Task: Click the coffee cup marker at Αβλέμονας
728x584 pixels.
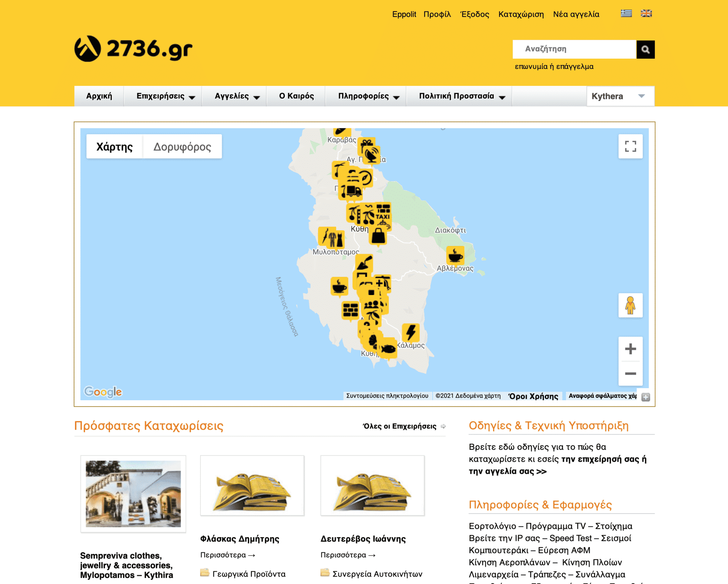Action: coord(455,255)
